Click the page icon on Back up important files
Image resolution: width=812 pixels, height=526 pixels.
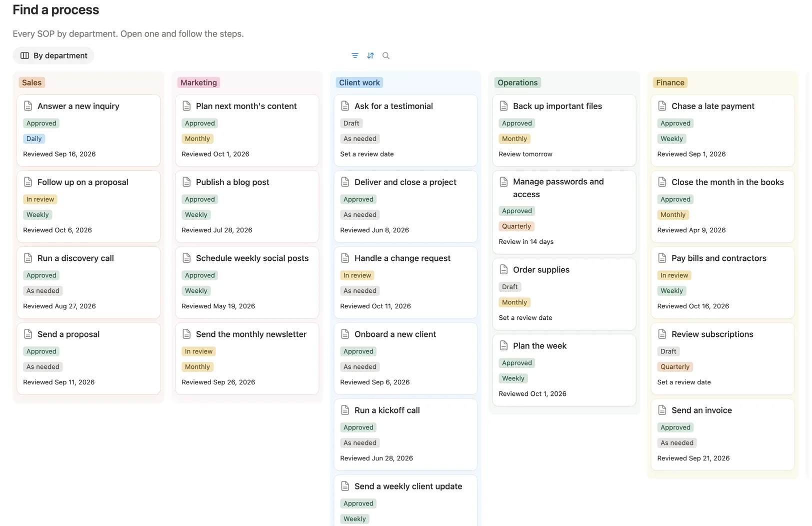(x=503, y=106)
